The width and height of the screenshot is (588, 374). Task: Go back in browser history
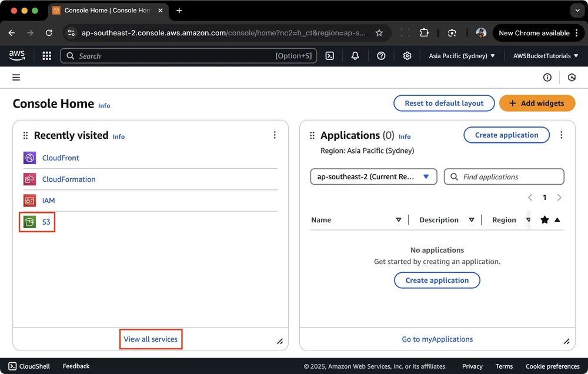12,33
